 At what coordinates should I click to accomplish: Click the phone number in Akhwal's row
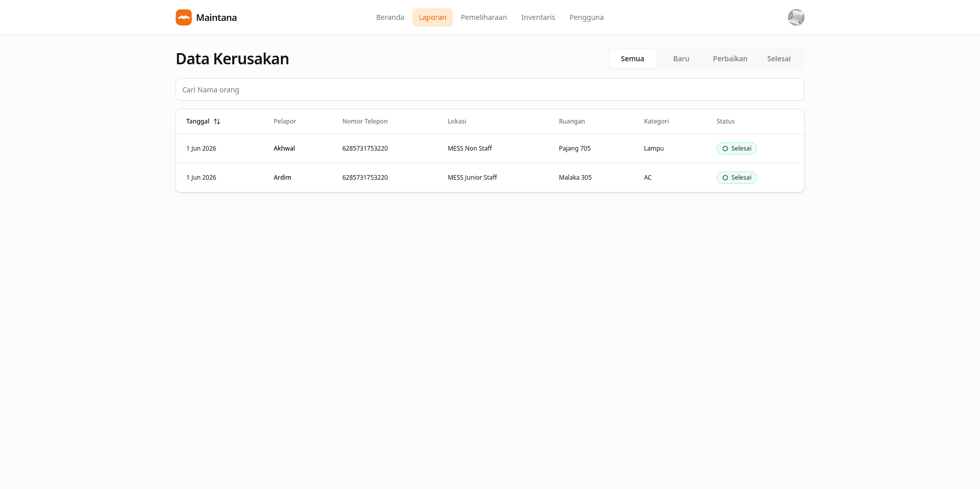pyautogui.click(x=365, y=149)
